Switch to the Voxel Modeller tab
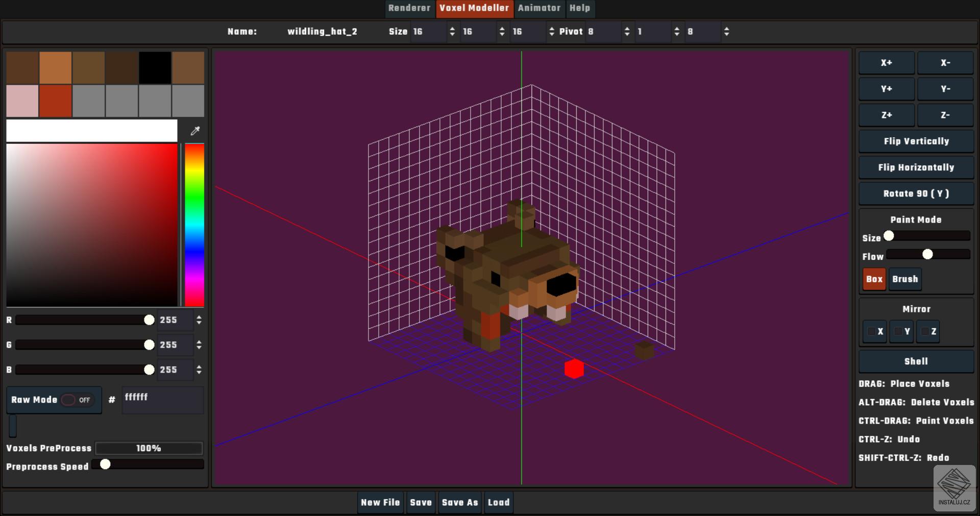The width and height of the screenshot is (980, 516). (474, 8)
